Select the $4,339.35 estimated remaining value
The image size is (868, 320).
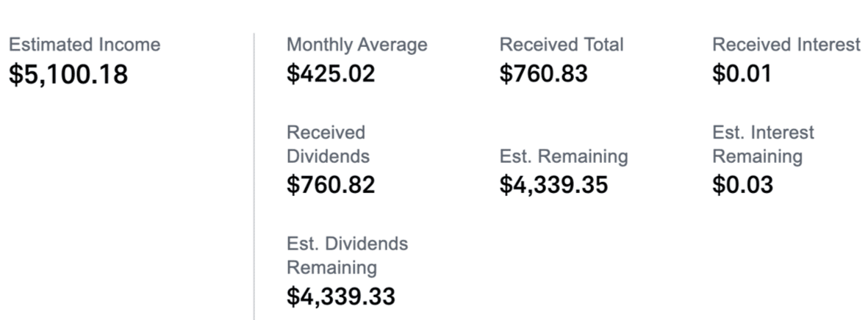pyautogui.click(x=553, y=185)
